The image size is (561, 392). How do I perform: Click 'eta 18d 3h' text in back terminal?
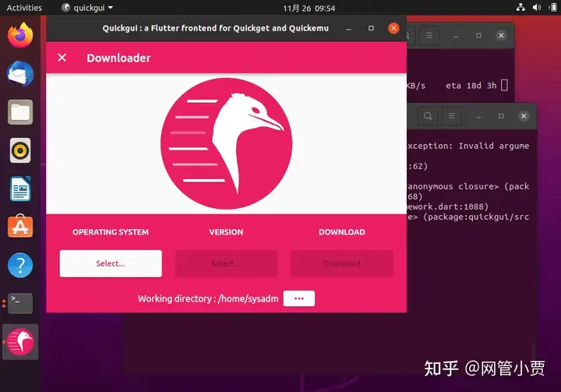point(471,86)
